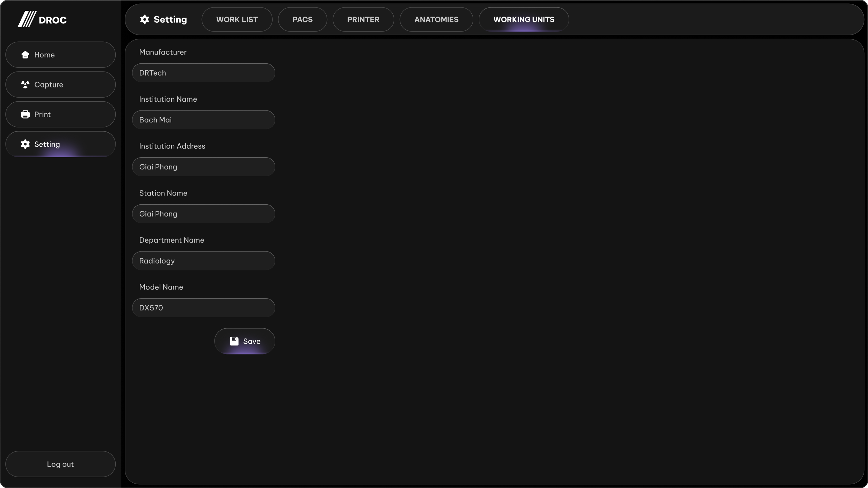Click the DROC logo icon
868x488 pixels.
pyautogui.click(x=27, y=19)
